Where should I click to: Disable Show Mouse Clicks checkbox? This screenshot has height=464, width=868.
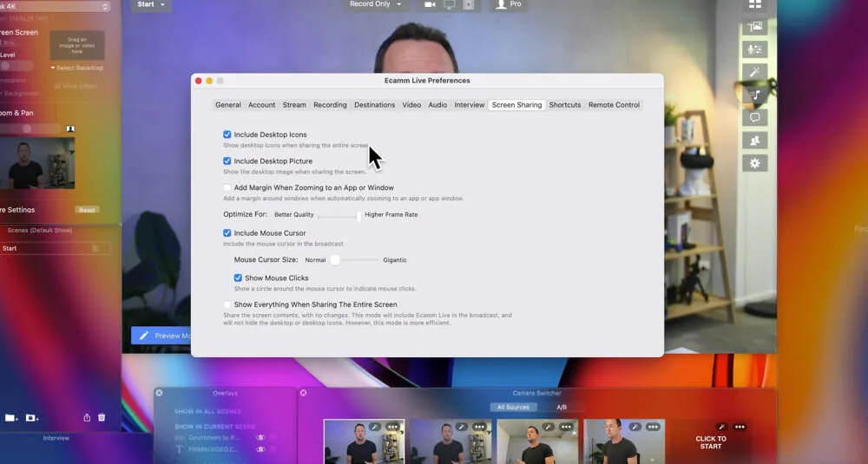tap(238, 278)
